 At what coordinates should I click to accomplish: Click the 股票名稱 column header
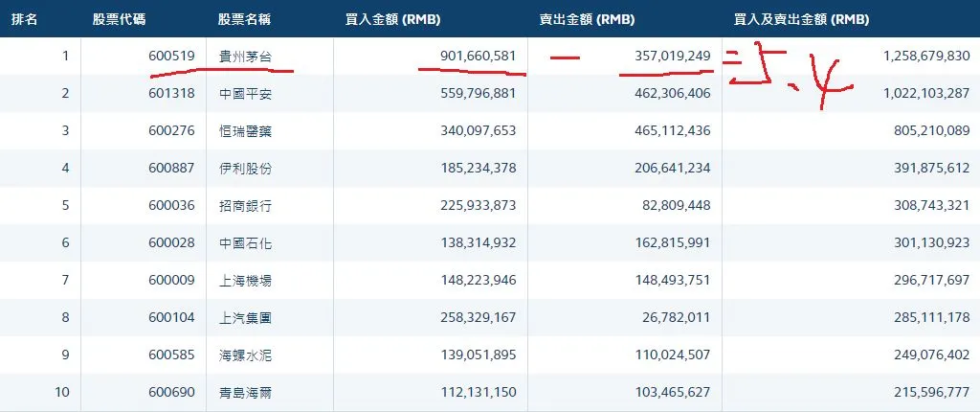tap(244, 19)
